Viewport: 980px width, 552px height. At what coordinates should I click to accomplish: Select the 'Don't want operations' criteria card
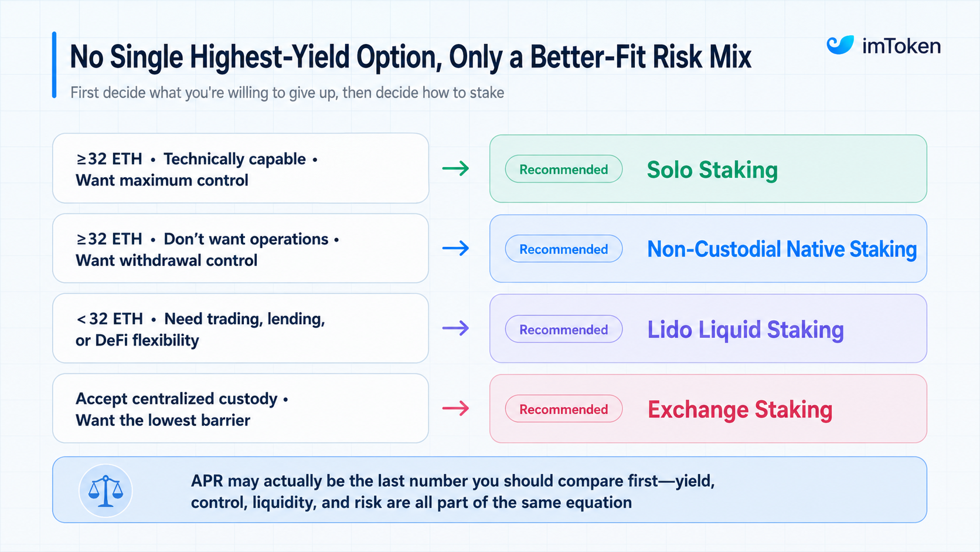[240, 249]
